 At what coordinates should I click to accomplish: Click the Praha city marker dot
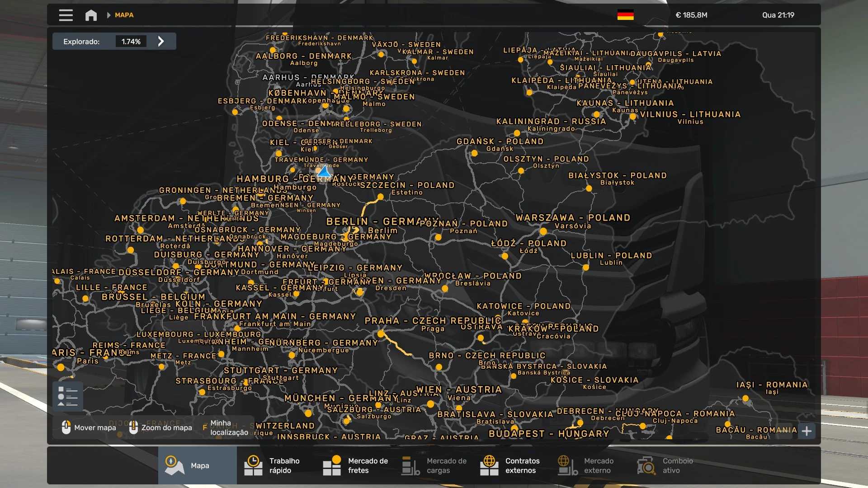click(x=381, y=334)
